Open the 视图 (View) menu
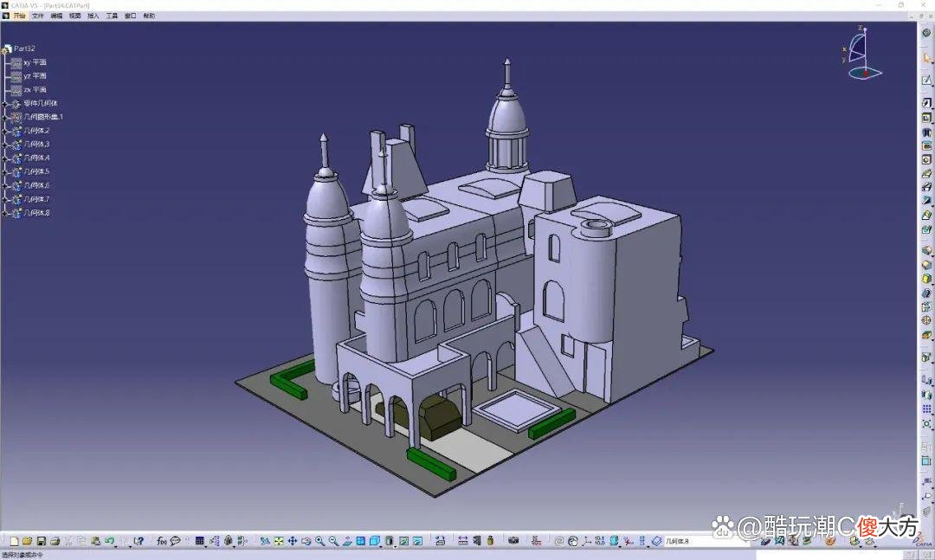 click(x=74, y=16)
